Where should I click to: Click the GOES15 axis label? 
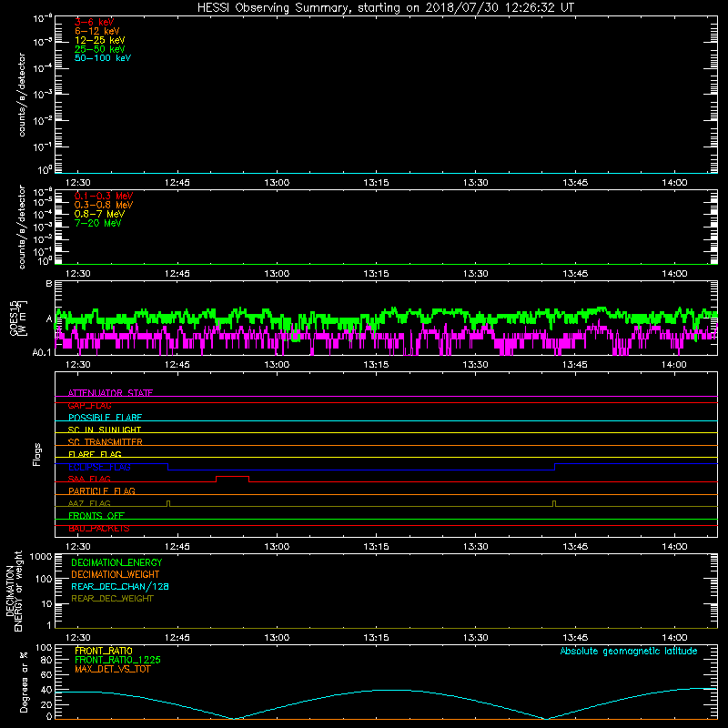tap(17, 318)
